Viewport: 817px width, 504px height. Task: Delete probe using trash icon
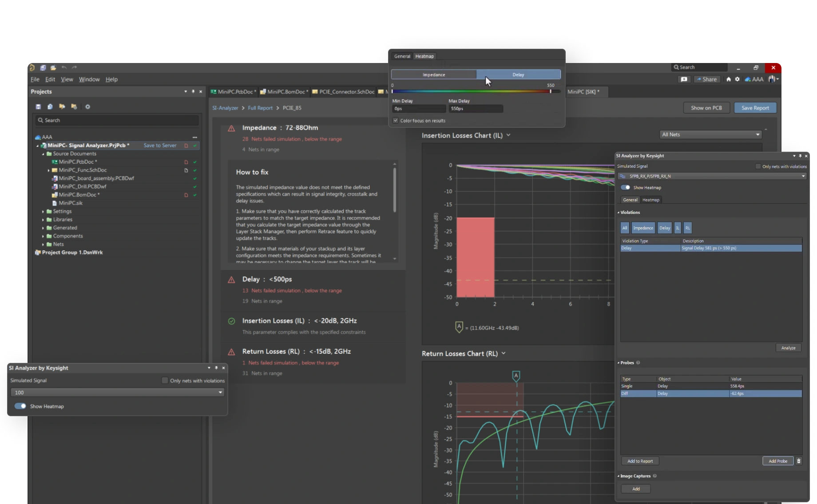(x=799, y=461)
